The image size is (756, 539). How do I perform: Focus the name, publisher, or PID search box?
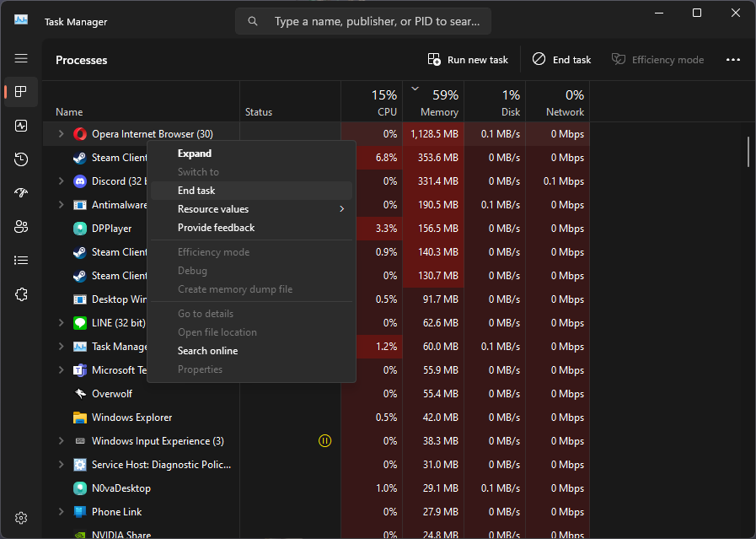pyautogui.click(x=363, y=21)
